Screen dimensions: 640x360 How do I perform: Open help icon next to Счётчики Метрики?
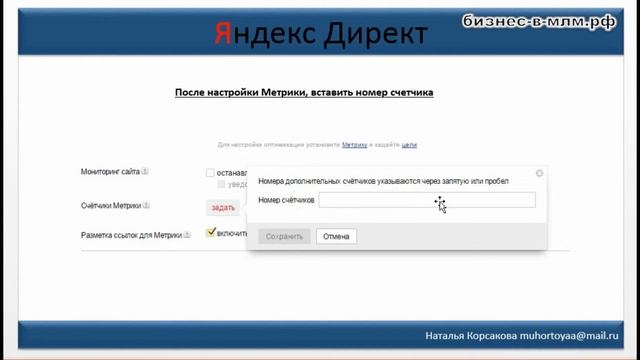coord(146,205)
